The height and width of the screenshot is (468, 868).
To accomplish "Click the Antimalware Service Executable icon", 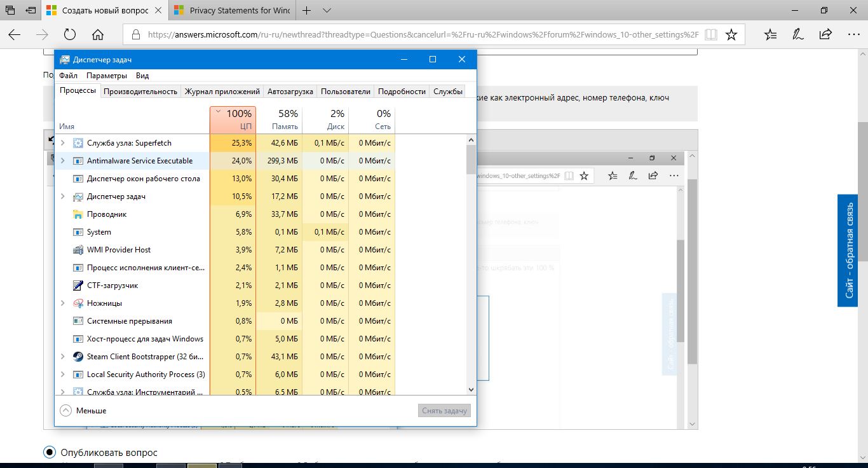I will (x=78, y=161).
